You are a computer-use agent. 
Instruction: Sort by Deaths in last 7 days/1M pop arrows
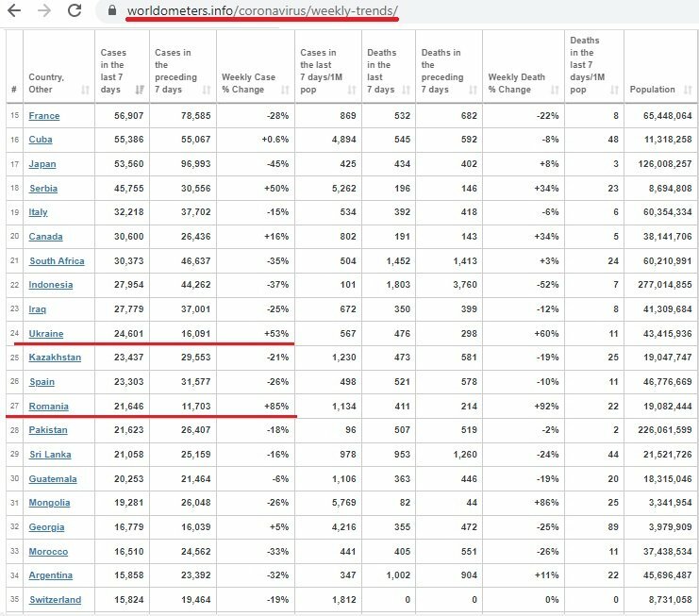point(614,90)
